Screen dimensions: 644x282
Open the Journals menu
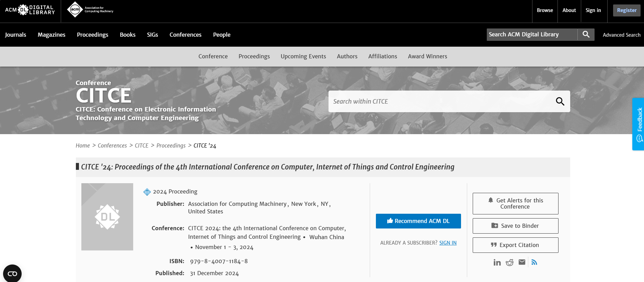(x=15, y=35)
